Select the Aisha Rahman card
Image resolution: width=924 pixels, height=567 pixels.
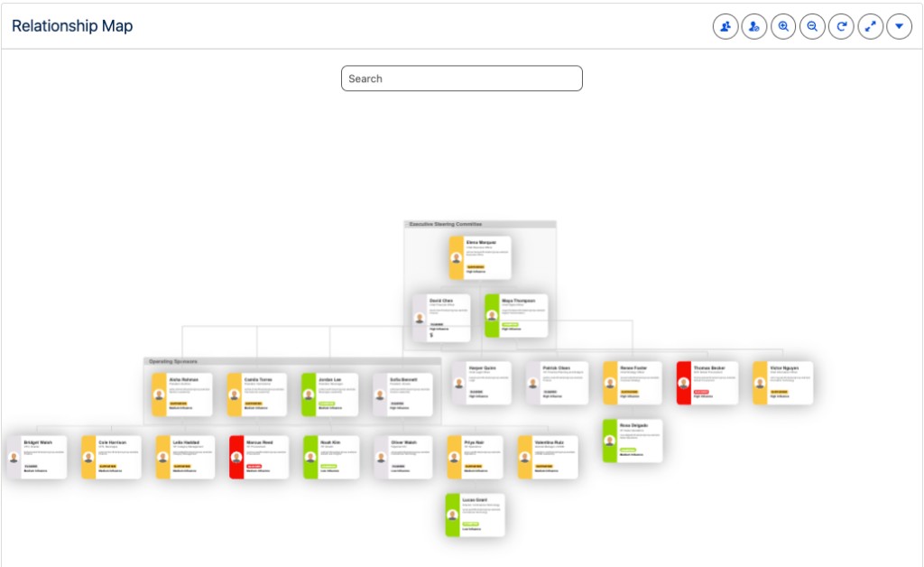182,395
